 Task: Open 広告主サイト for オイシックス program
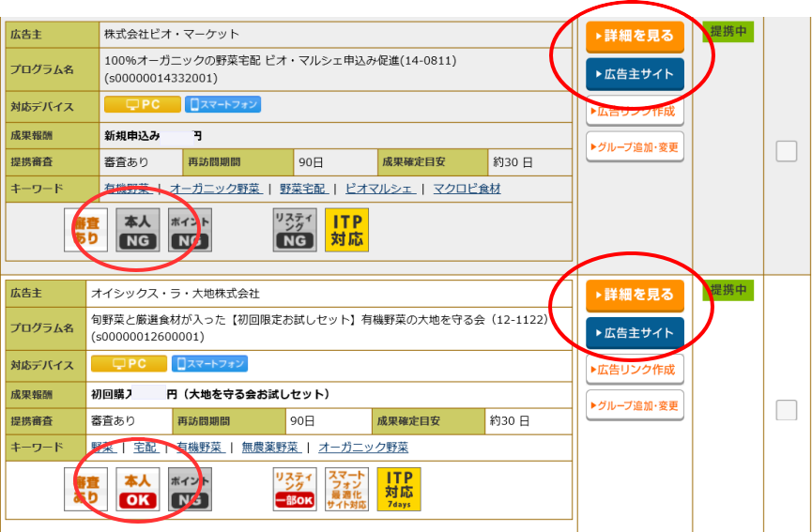(x=635, y=333)
